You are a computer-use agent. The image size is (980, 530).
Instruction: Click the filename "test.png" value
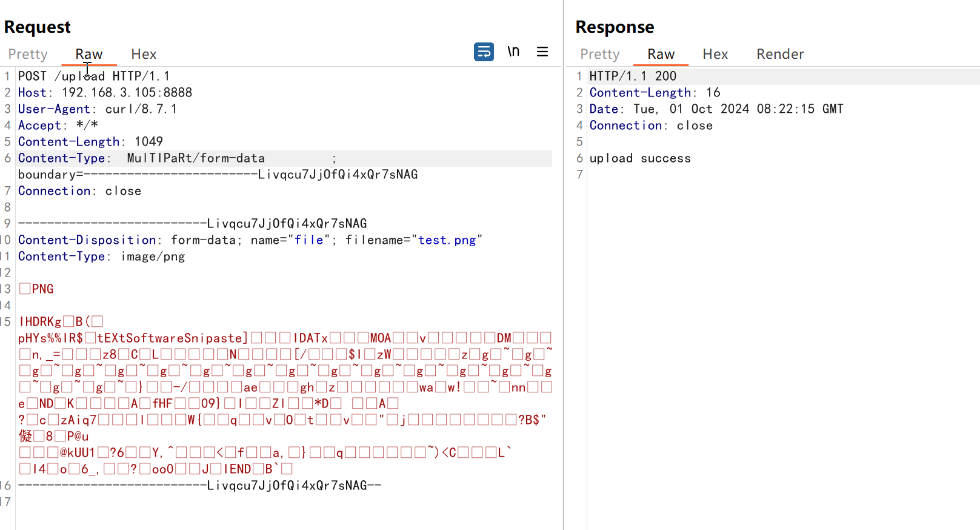click(447, 240)
